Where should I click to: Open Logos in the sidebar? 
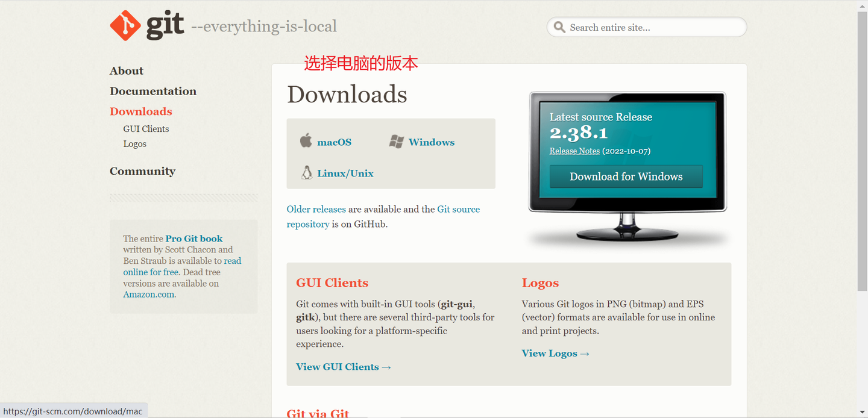pyautogui.click(x=135, y=144)
